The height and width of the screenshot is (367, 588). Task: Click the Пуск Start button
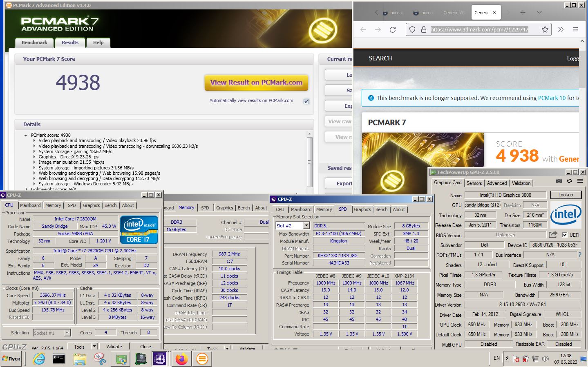(11, 359)
